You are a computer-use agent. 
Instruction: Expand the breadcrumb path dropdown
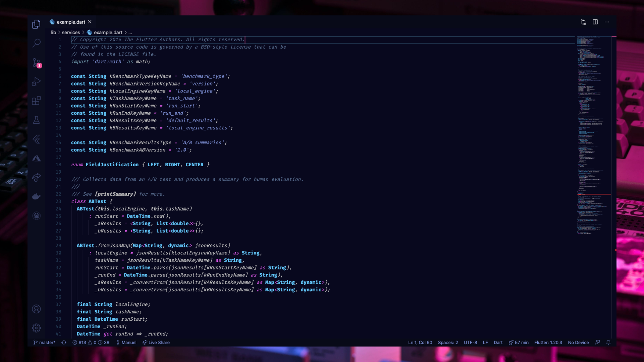pyautogui.click(x=130, y=32)
